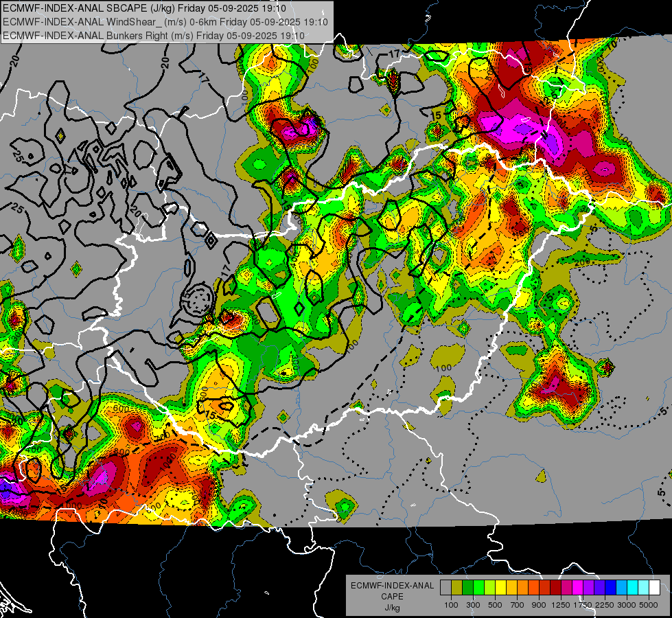Viewport: 672px width, 618px height.
Task: Click the 3000 value on legend scale
Action: pyautogui.click(x=626, y=605)
